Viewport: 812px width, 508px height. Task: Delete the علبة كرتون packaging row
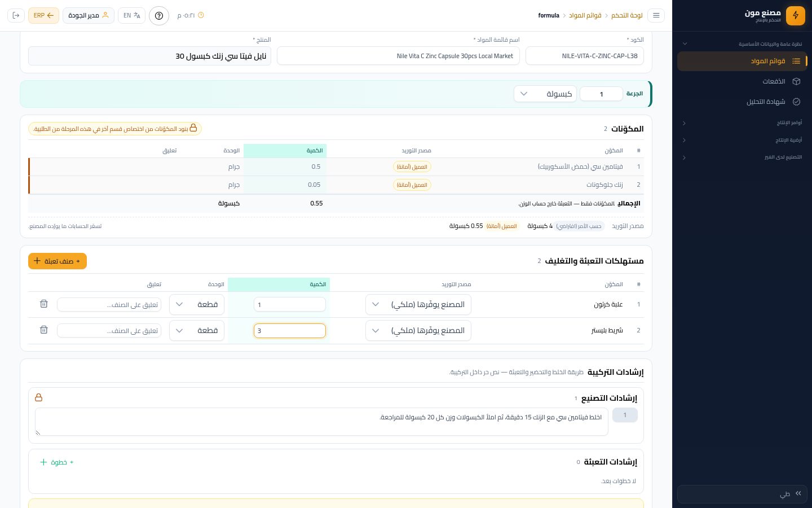(44, 304)
